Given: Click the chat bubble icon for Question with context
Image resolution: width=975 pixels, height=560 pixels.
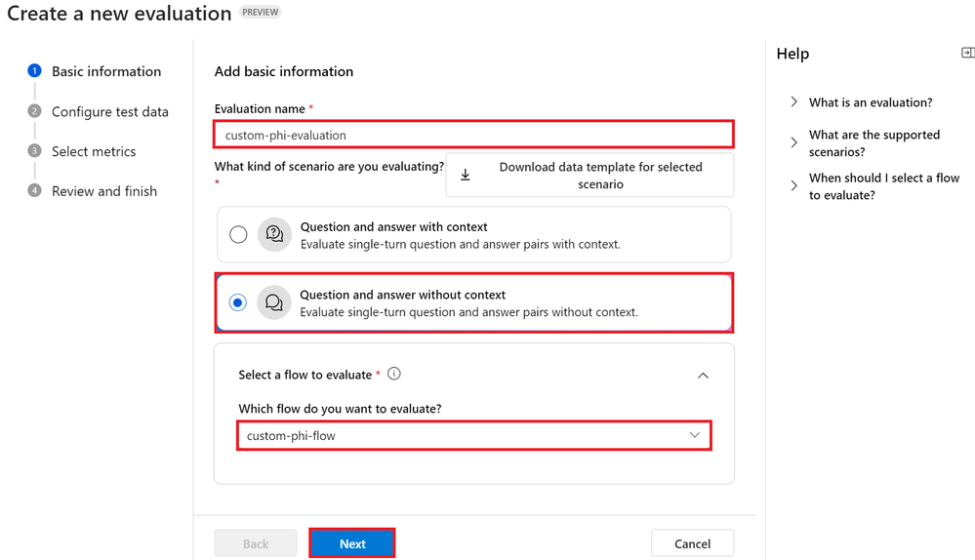Looking at the screenshot, I should 274,234.
